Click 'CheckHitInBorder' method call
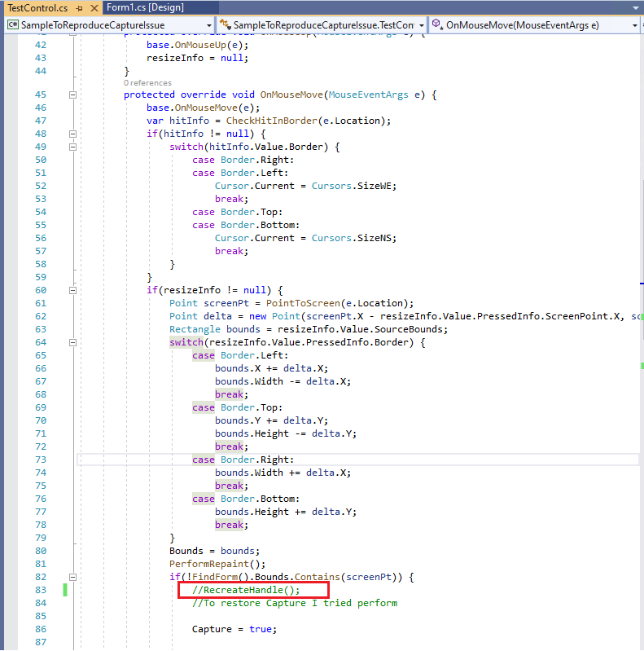Image resolution: width=644 pixels, height=651 pixels. [x=271, y=121]
